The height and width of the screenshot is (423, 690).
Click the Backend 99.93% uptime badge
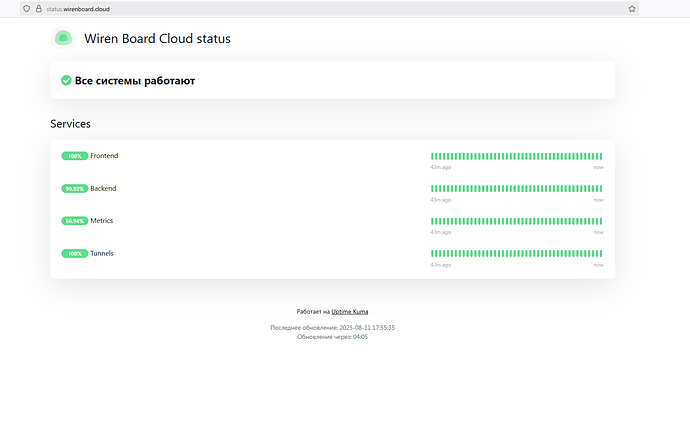coord(75,188)
